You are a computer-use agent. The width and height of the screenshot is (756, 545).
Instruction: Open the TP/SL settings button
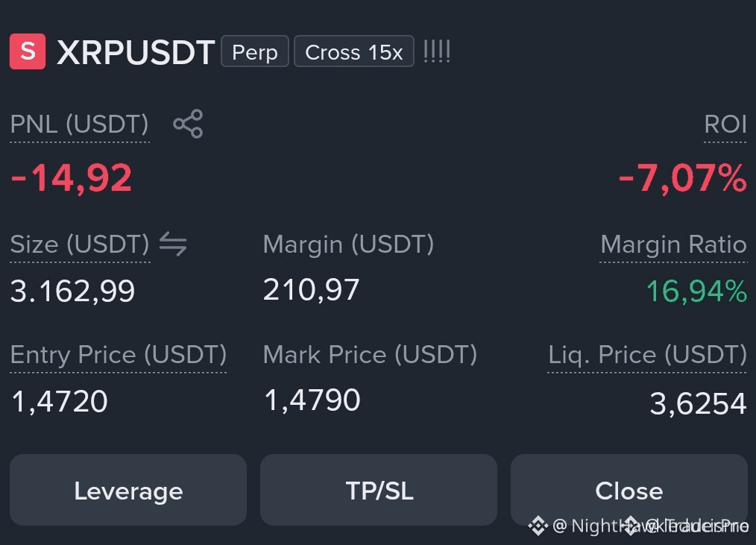point(379,490)
